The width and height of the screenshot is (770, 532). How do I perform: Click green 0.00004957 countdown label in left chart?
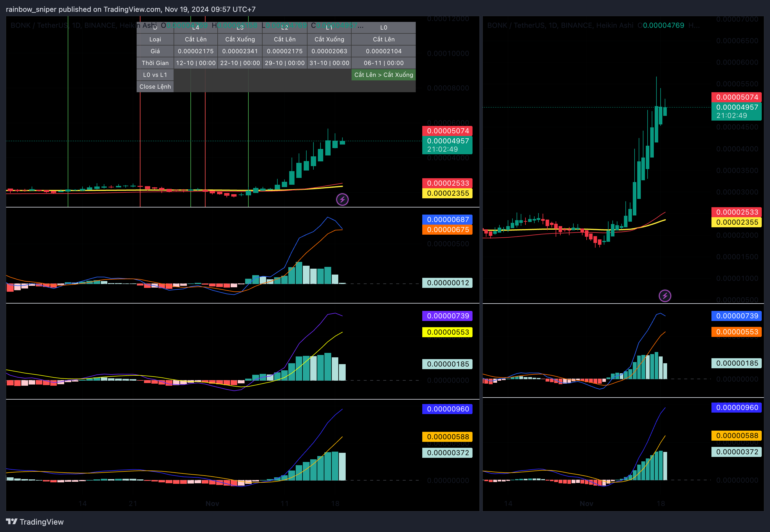click(x=447, y=145)
